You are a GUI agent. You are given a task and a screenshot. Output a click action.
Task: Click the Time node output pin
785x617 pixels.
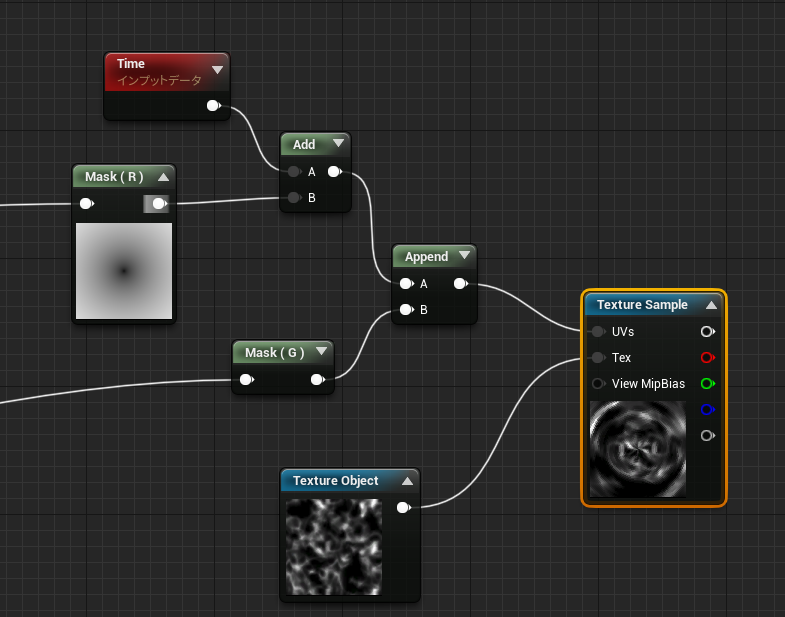(x=213, y=106)
